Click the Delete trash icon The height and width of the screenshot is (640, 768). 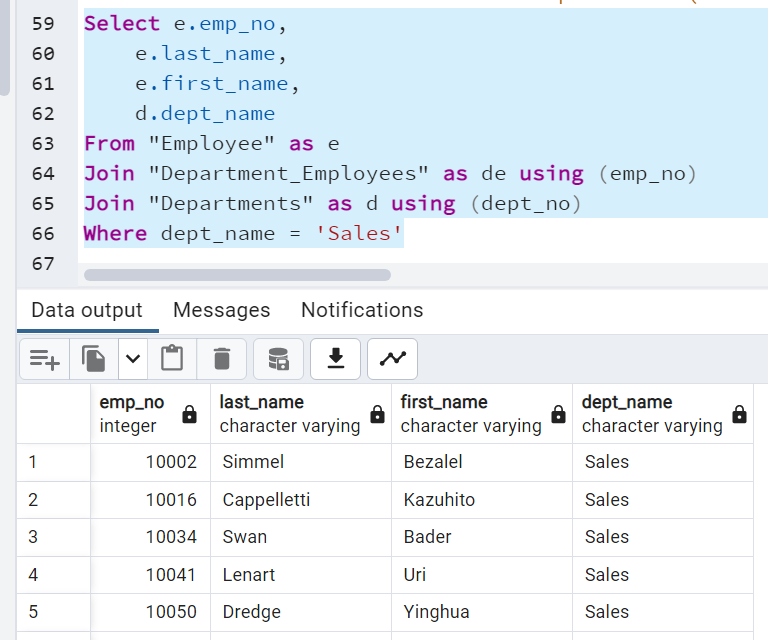[221, 359]
